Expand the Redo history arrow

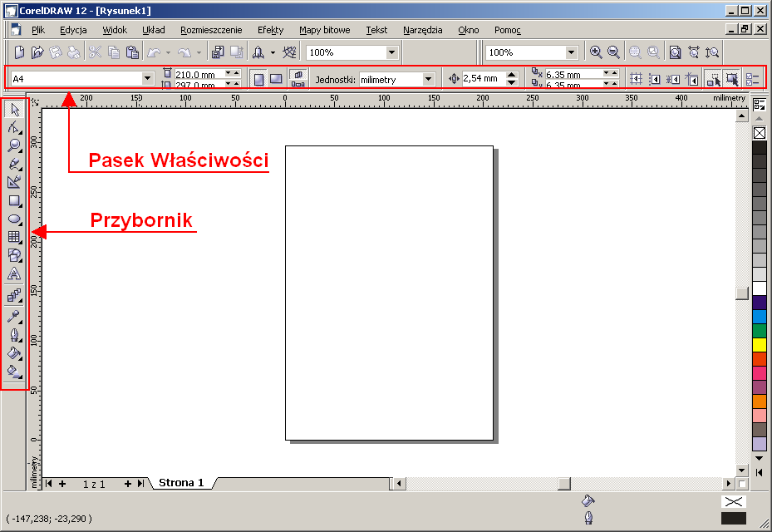[x=199, y=52]
